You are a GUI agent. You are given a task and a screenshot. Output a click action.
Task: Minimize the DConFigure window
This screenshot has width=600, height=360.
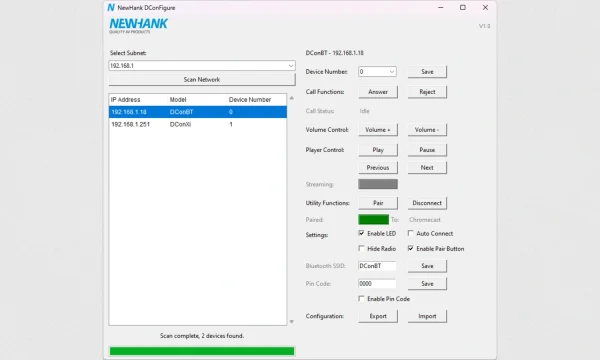(440, 8)
